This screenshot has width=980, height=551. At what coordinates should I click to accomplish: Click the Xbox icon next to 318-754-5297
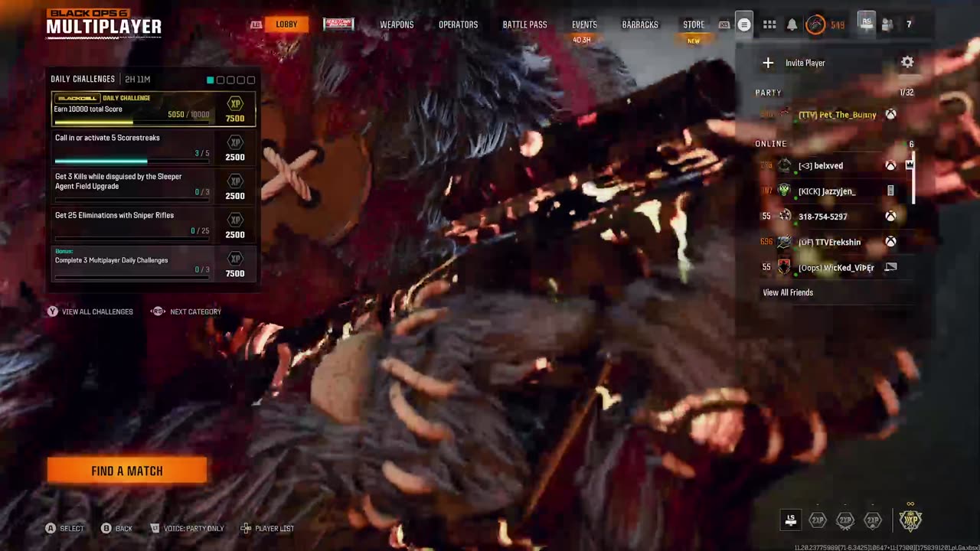click(890, 217)
